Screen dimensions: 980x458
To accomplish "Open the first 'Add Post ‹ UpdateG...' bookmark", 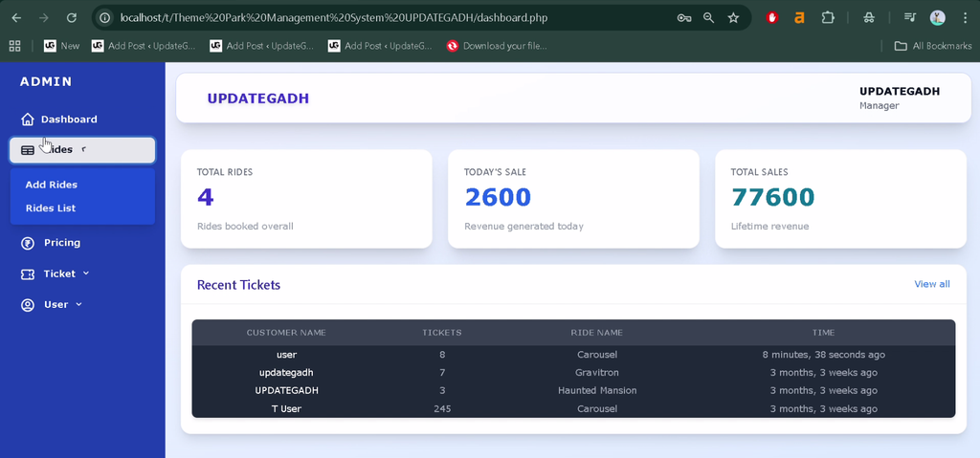I will coord(144,46).
